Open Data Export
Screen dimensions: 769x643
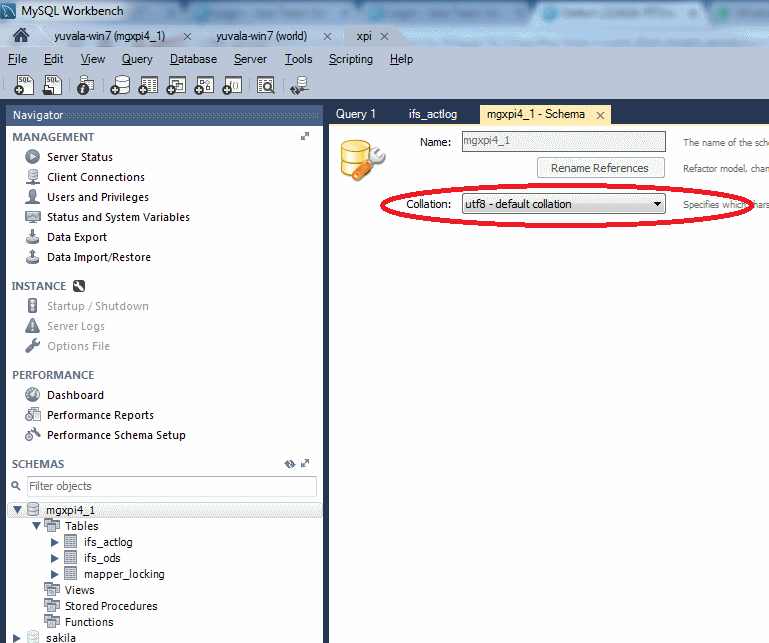[77, 237]
